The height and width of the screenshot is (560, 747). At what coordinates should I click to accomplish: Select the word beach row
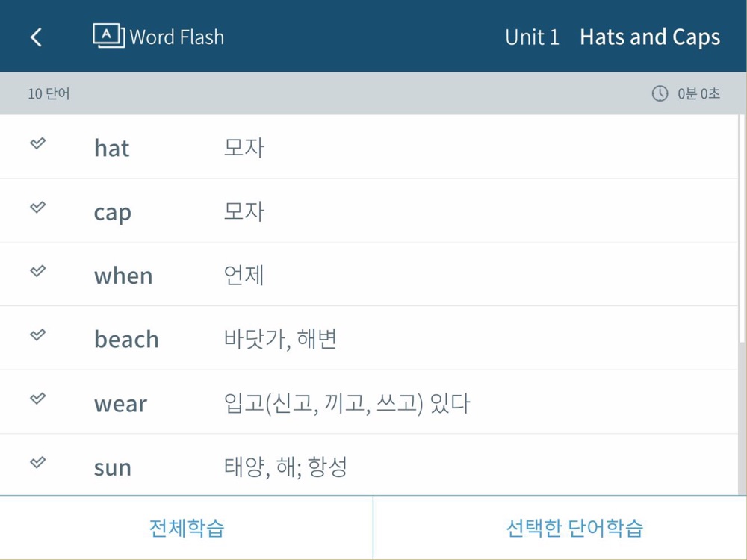[369, 338]
